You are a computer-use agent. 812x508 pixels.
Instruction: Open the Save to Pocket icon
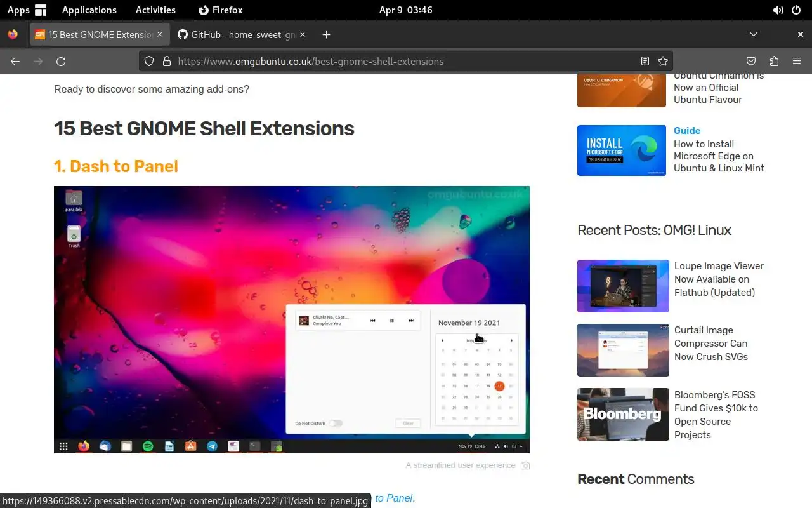coord(751,62)
